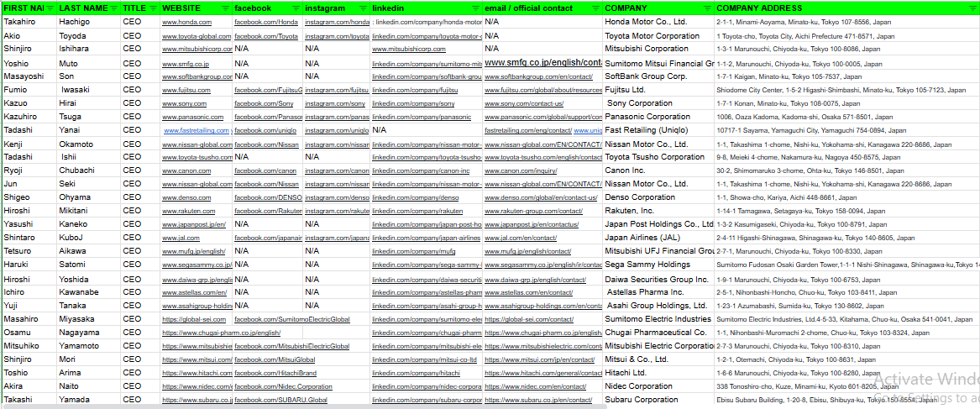This screenshot has height=409, width=980.
Task: Select the COMPANY ADDRESS header text
Action: coord(759,8)
